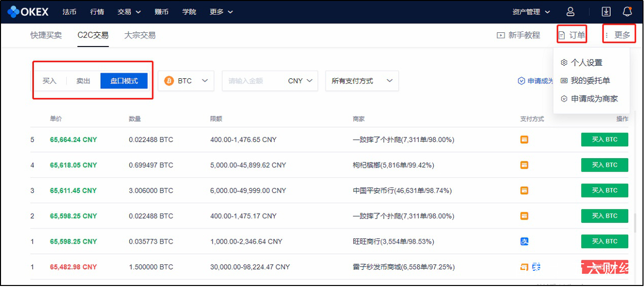Switch to the 大宗交易 tab
The image size is (644, 287).
[x=140, y=35]
